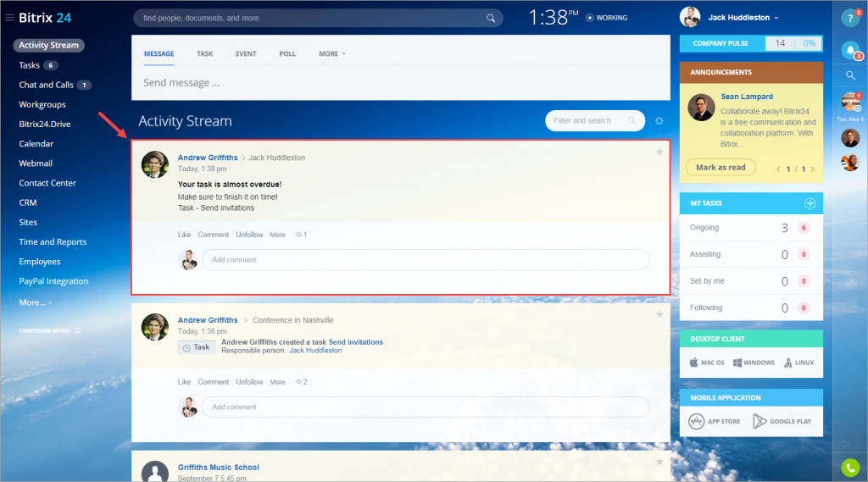Click Mark as read button
This screenshot has width=868, height=482.
pyautogui.click(x=721, y=167)
